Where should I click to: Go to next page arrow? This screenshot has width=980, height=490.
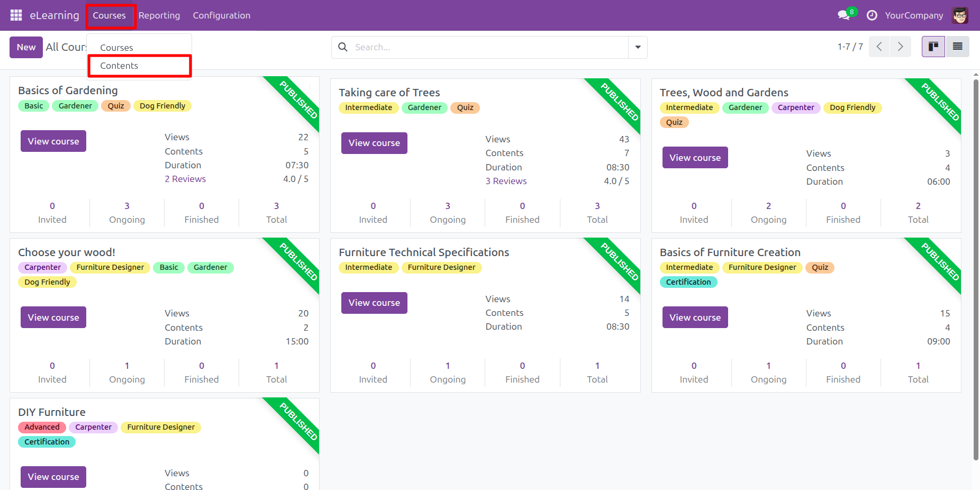pyautogui.click(x=900, y=47)
